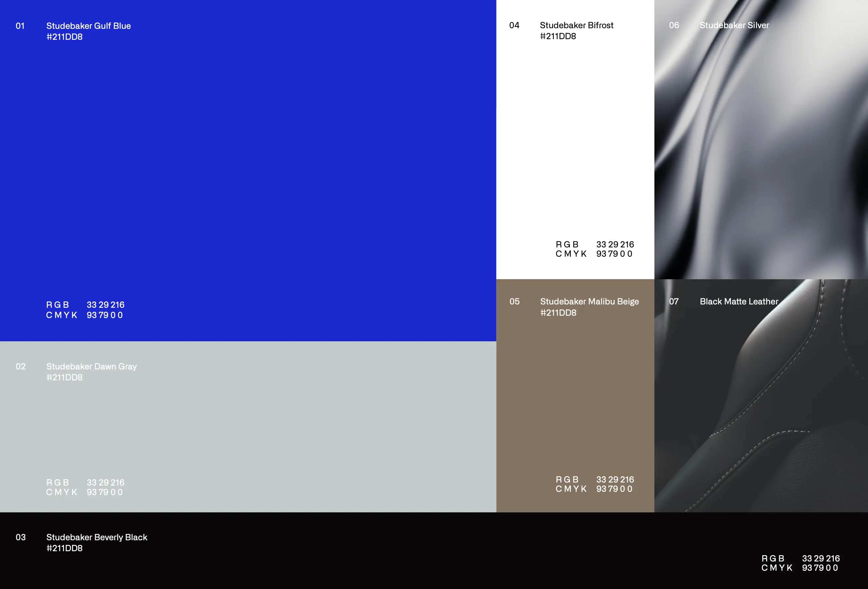Click the RGB value in Malibu Beige panel

tap(615, 480)
